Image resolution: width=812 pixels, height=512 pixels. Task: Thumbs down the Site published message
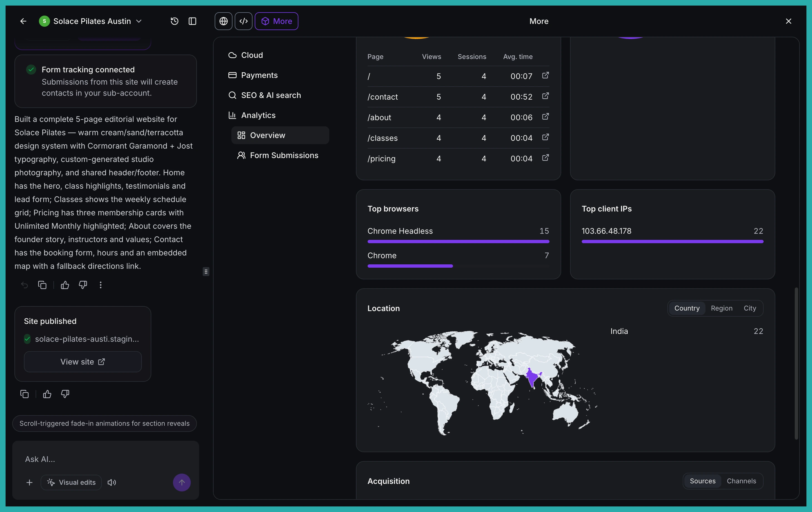point(65,394)
